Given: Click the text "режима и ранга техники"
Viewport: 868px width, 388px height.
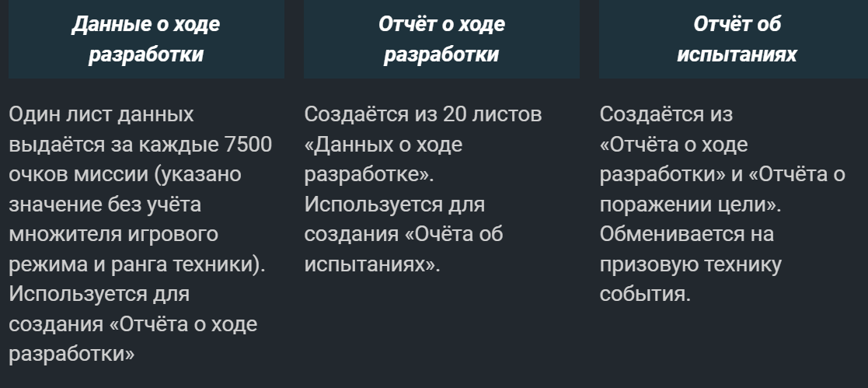Looking at the screenshot, I should 132,264.
